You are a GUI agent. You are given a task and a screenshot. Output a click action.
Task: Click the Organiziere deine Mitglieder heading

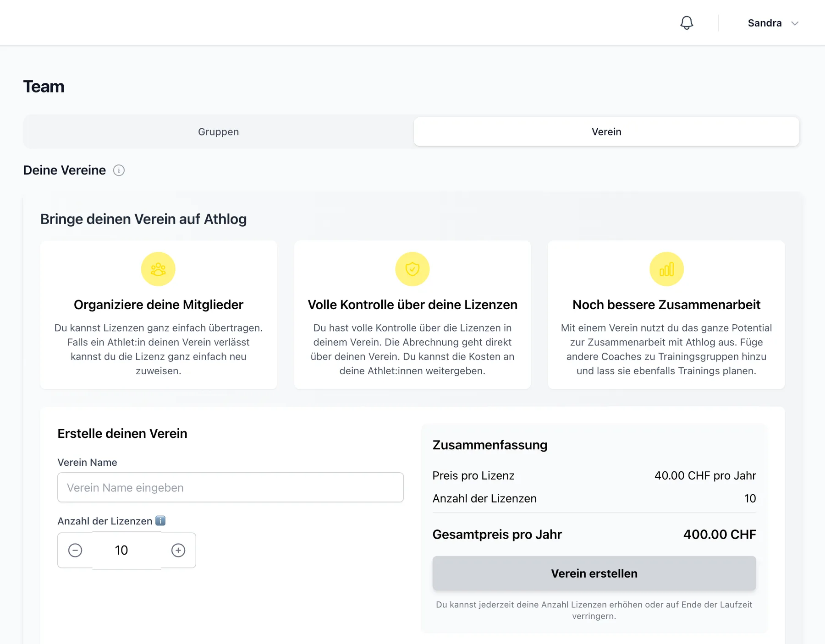pyautogui.click(x=159, y=305)
